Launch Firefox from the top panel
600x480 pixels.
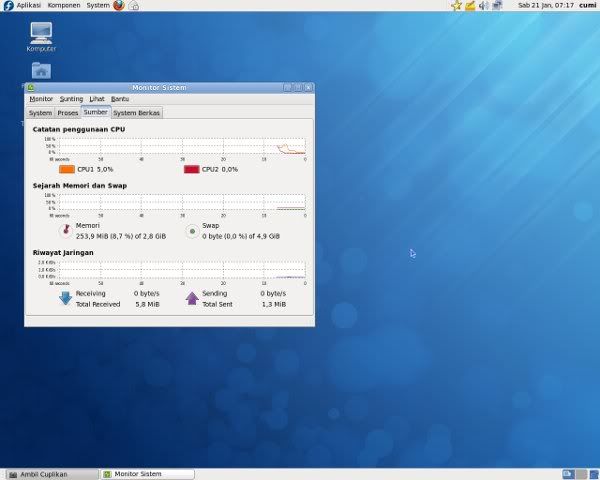(119, 5)
